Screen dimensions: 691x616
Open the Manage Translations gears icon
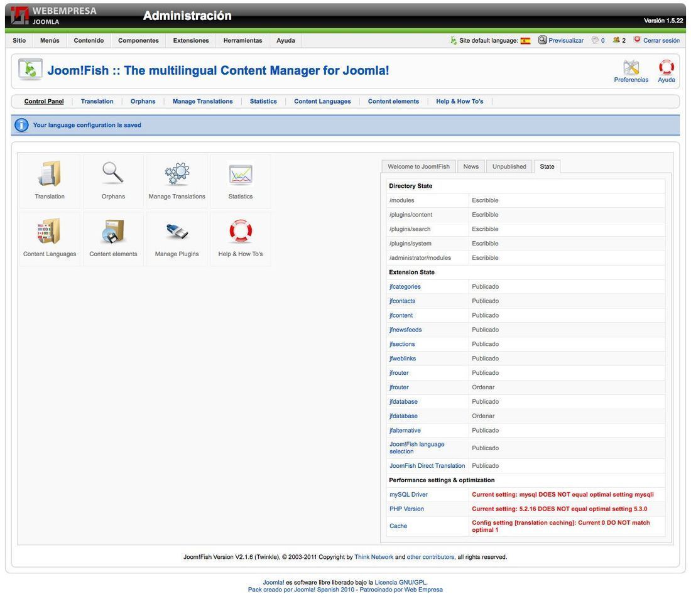(x=177, y=174)
